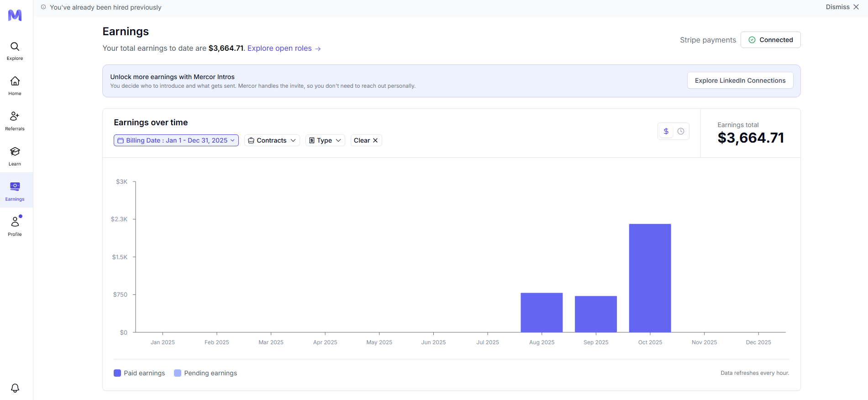Click the Data refreshes every hour note
Image resolution: width=868 pixels, height=400 pixels.
click(x=755, y=373)
